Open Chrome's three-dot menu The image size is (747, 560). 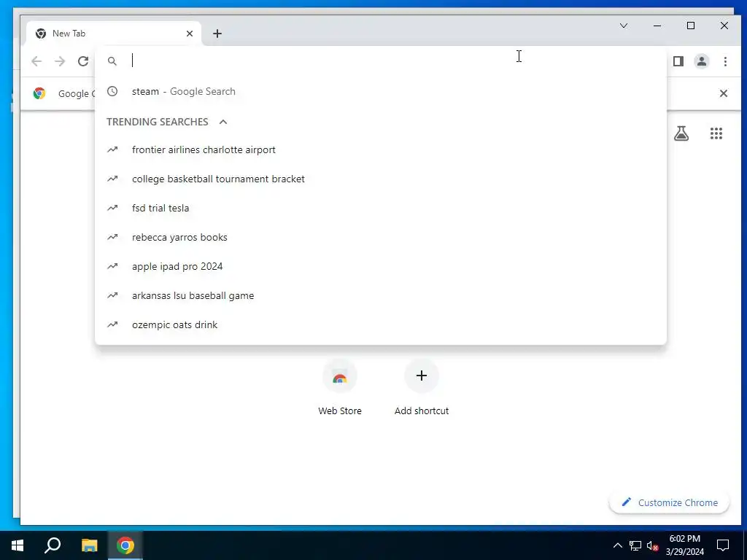tap(725, 61)
